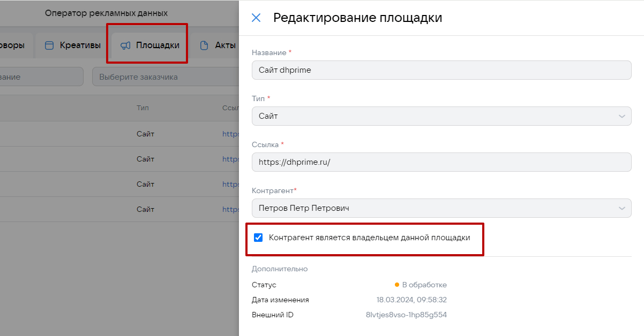Click the megaphone icon on Площадки tab
The image size is (644, 336).
[125, 45]
